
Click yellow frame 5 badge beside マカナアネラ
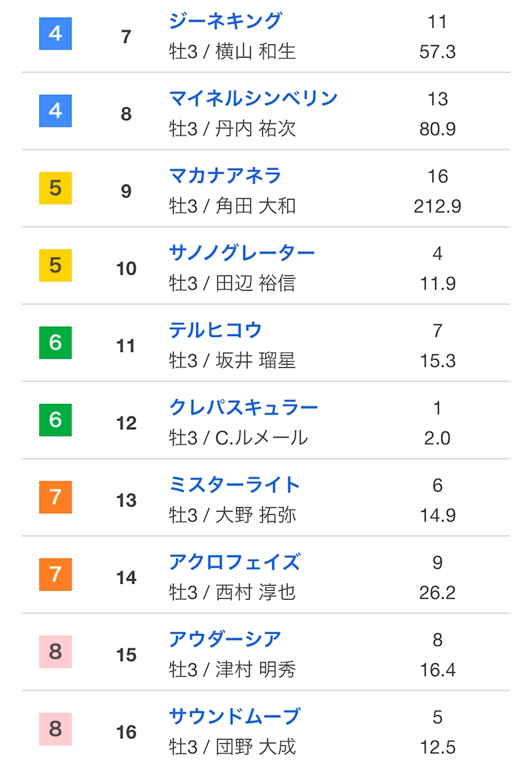(x=56, y=188)
